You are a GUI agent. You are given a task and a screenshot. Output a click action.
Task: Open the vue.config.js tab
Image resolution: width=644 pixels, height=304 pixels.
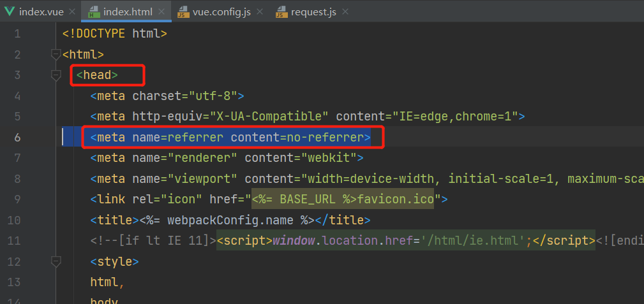click(220, 11)
